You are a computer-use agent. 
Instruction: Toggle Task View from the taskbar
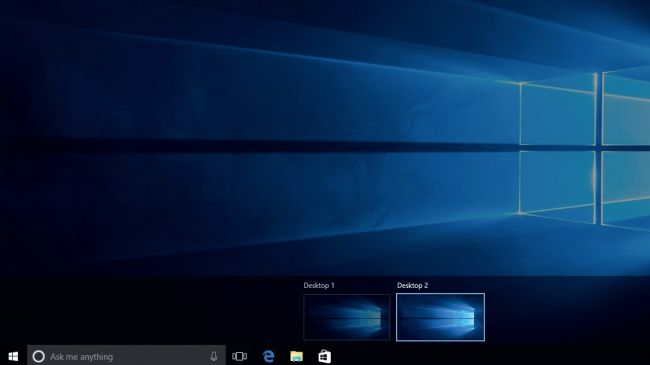240,356
